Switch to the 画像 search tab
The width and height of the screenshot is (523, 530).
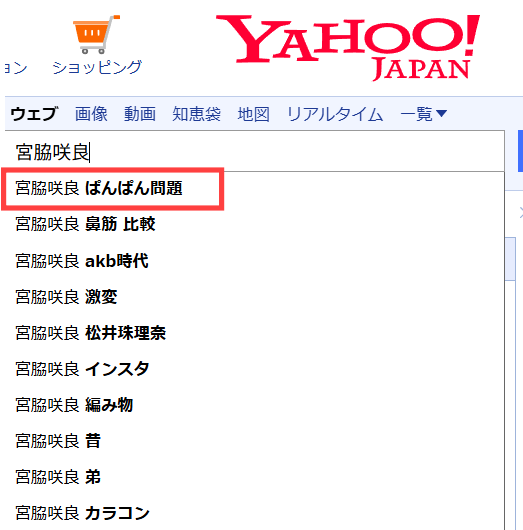(x=91, y=114)
